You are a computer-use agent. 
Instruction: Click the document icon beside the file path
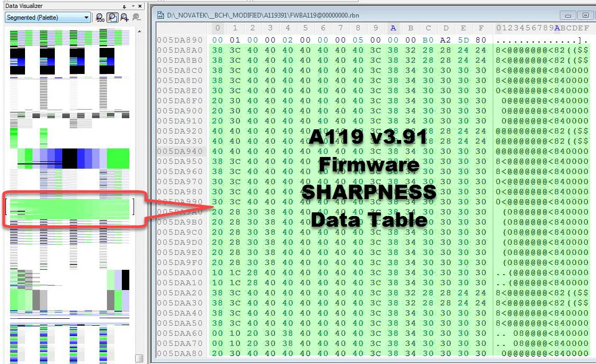tap(161, 15)
